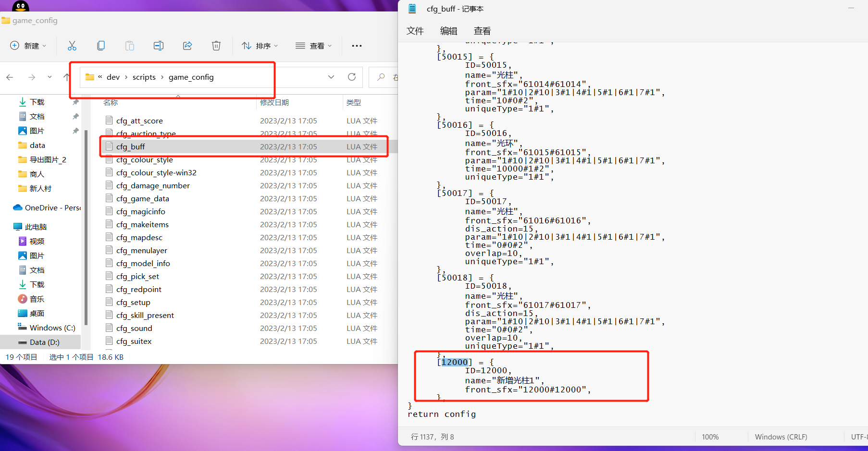The height and width of the screenshot is (451, 868).
Task: Go up one folder level arrow
Action: [66, 77]
